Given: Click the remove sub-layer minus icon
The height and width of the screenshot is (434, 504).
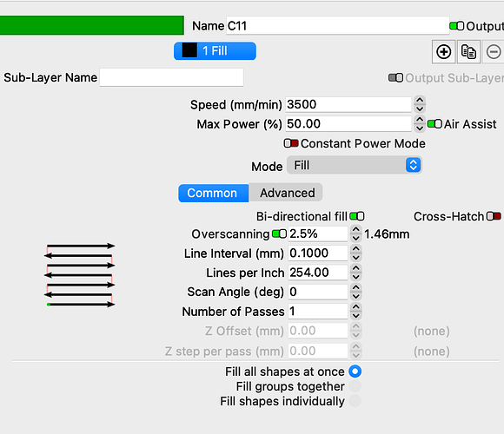Looking at the screenshot, I should tap(494, 52).
